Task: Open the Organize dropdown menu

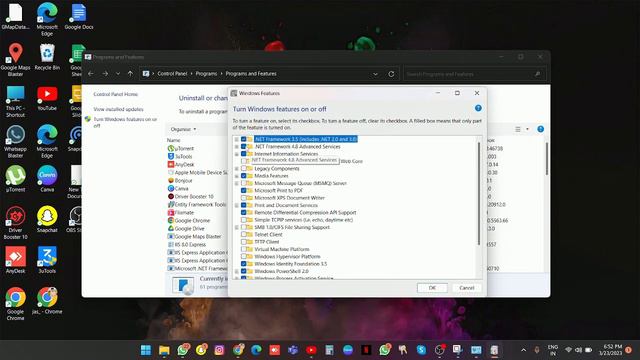Action: point(183,129)
